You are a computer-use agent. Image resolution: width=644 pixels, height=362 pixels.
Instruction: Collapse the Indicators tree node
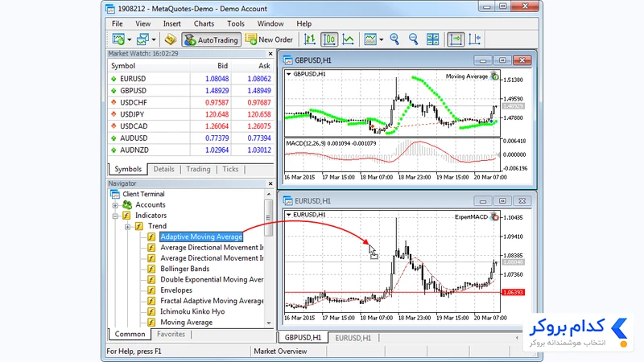pyautogui.click(x=115, y=216)
